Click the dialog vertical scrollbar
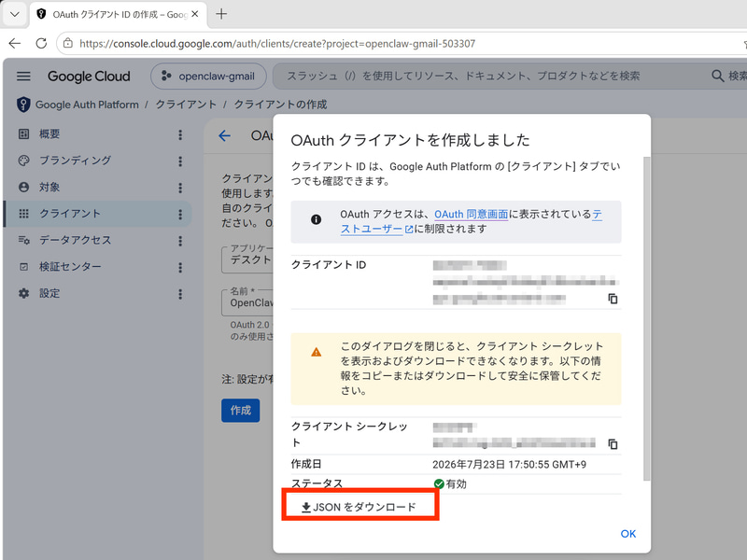Viewport: 747px width, 560px height. (646, 318)
